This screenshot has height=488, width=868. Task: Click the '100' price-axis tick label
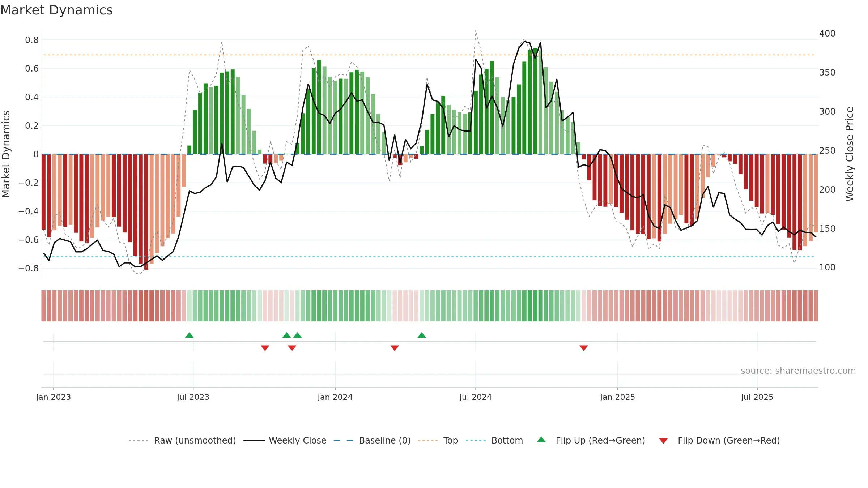827,267
